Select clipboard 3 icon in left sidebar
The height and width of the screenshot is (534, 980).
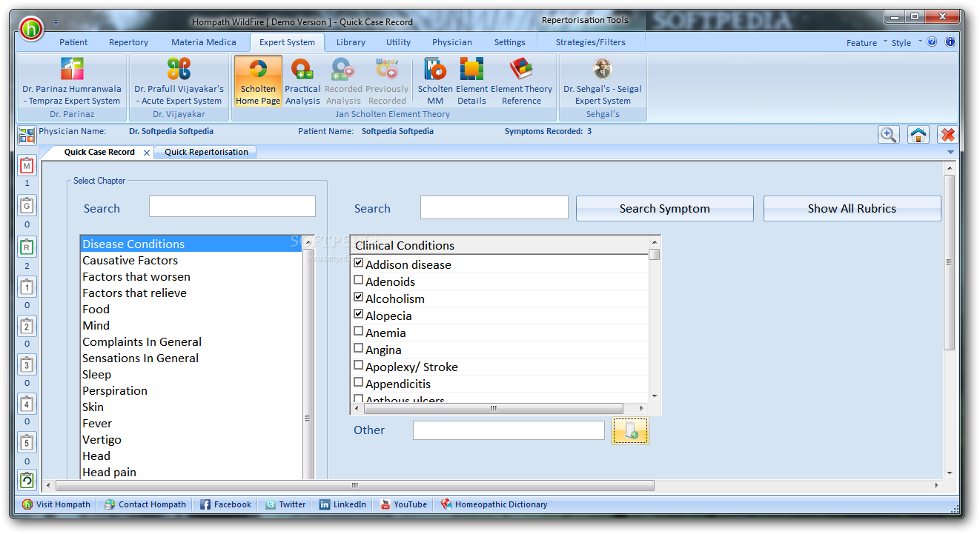coord(27,364)
